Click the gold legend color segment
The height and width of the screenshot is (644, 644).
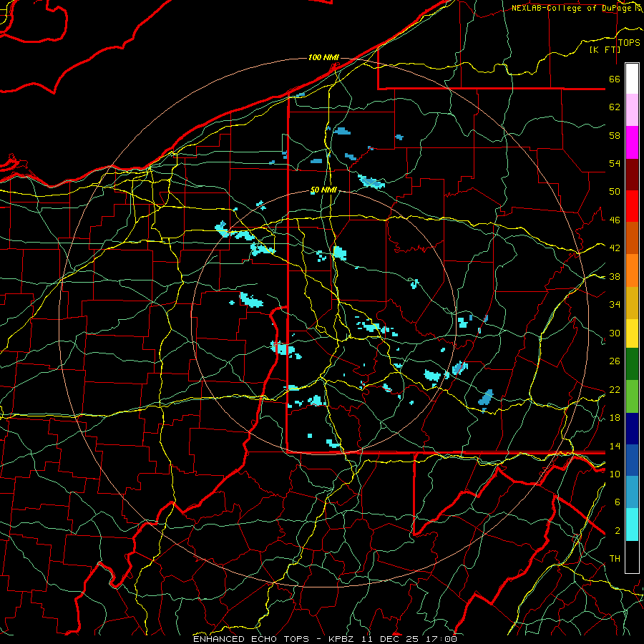coord(632,303)
